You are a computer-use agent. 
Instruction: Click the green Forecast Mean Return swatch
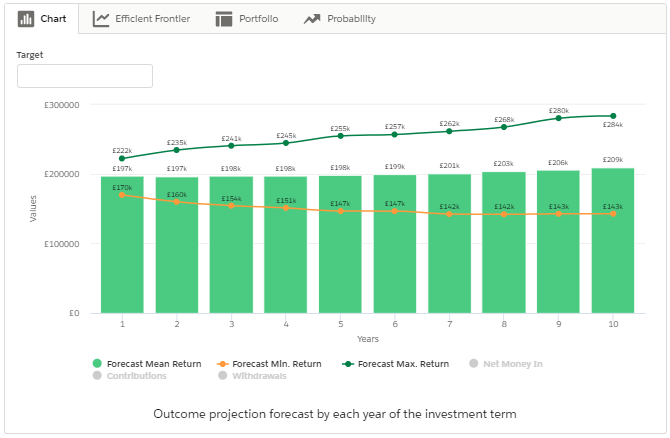click(x=97, y=364)
